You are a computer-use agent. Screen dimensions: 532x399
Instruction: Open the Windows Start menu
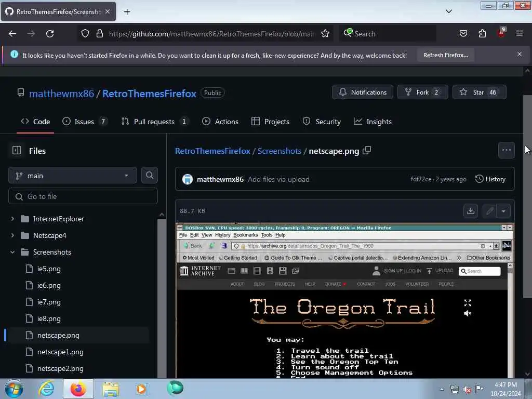14,389
